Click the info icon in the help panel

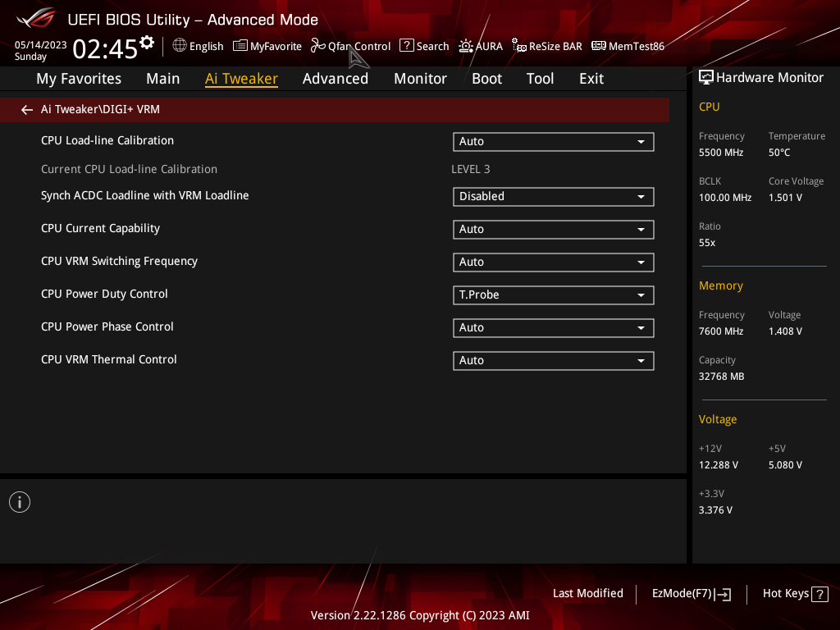tap(20, 502)
